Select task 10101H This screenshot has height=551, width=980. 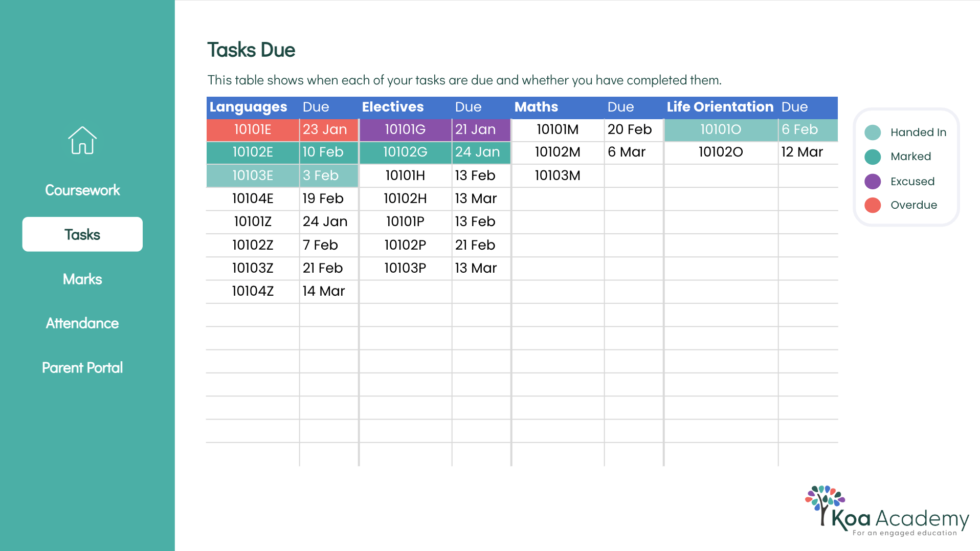pos(405,175)
